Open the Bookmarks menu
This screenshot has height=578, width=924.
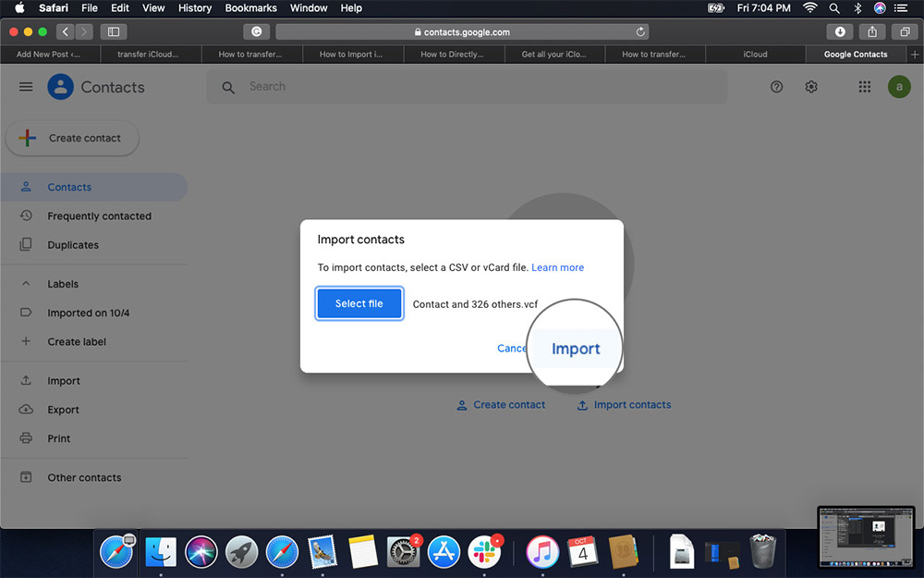250,7
